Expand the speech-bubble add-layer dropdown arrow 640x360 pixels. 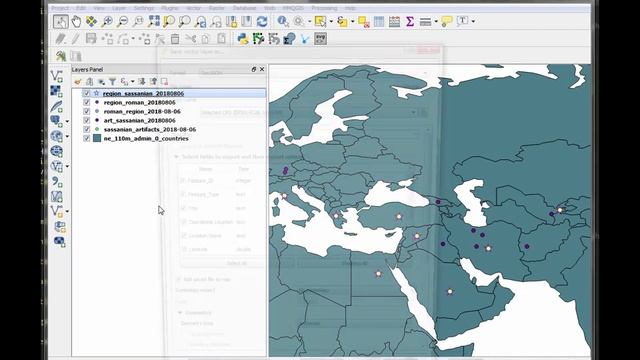67,121
